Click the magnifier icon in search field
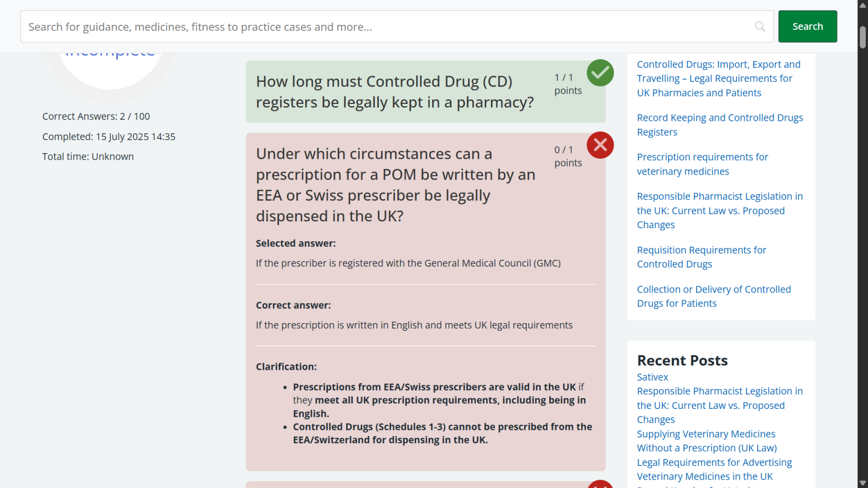The width and height of the screenshot is (868, 488). click(759, 27)
